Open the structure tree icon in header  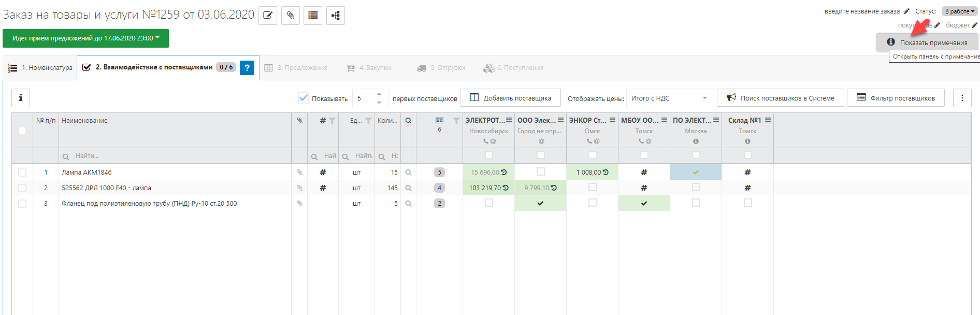coord(336,16)
